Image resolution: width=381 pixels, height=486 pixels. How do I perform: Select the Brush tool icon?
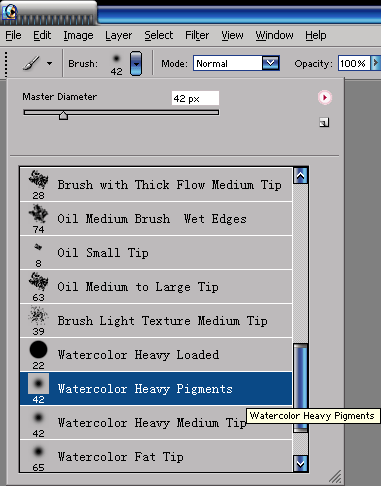tap(31, 63)
